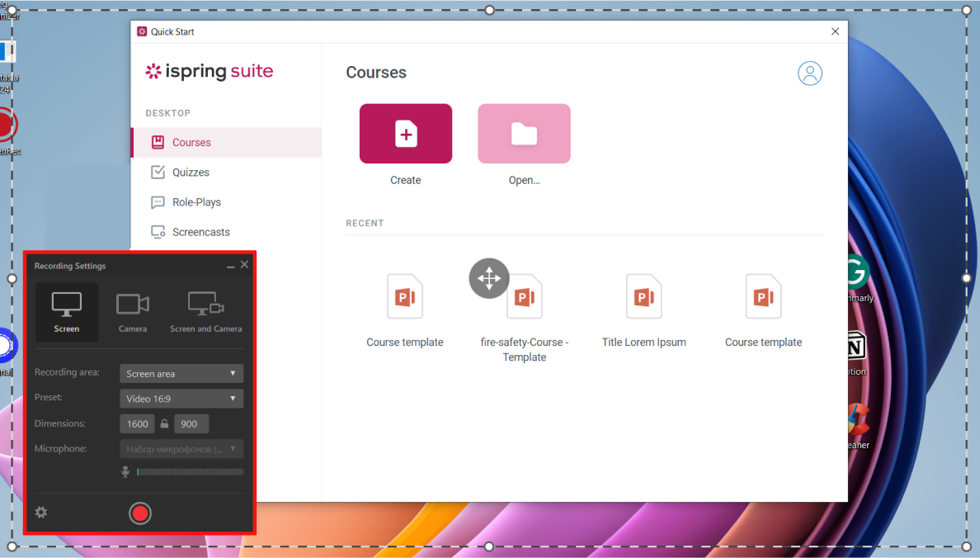
Task: Select Camera recording mode
Action: (x=133, y=312)
